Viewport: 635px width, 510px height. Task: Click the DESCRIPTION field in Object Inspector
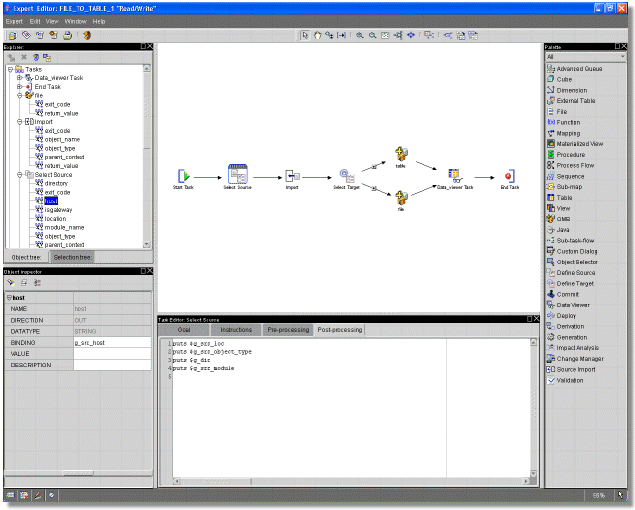click(112, 365)
